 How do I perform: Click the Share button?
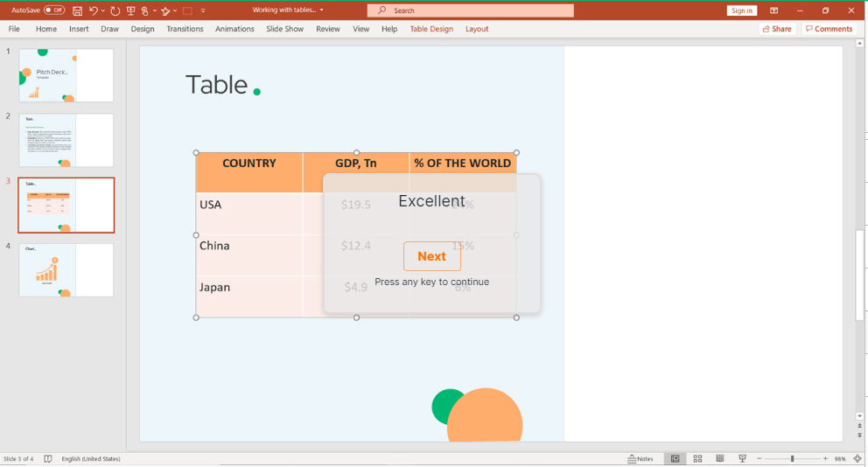click(777, 29)
